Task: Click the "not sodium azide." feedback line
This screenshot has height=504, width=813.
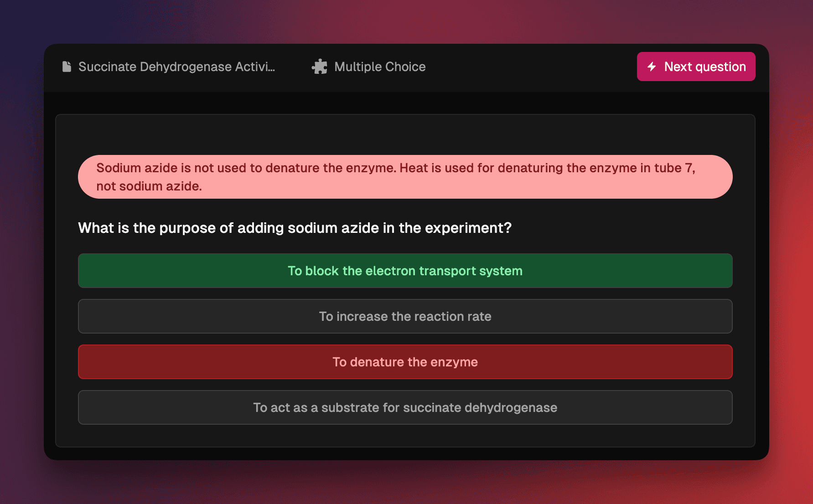Action: point(149,186)
